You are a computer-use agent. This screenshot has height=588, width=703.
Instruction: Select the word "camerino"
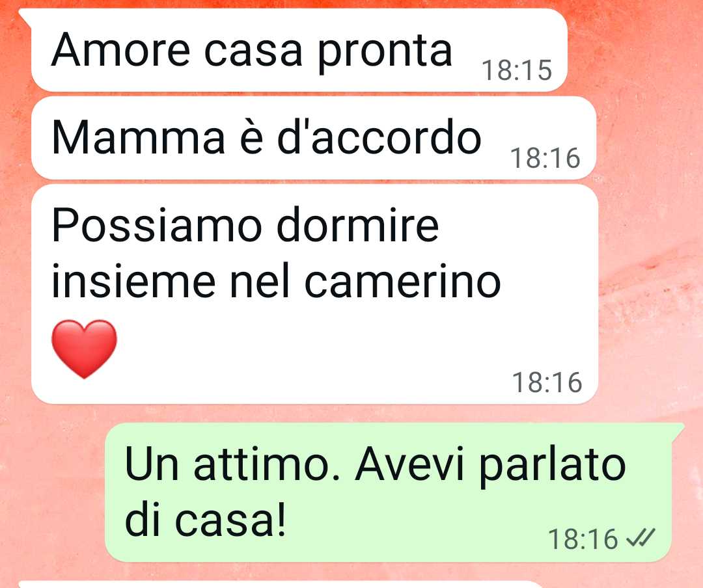click(x=403, y=282)
